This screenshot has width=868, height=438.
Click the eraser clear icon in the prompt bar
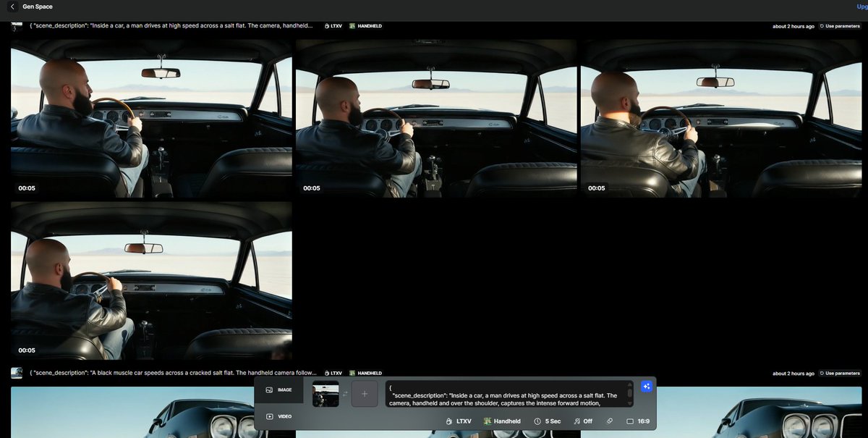tap(610, 421)
